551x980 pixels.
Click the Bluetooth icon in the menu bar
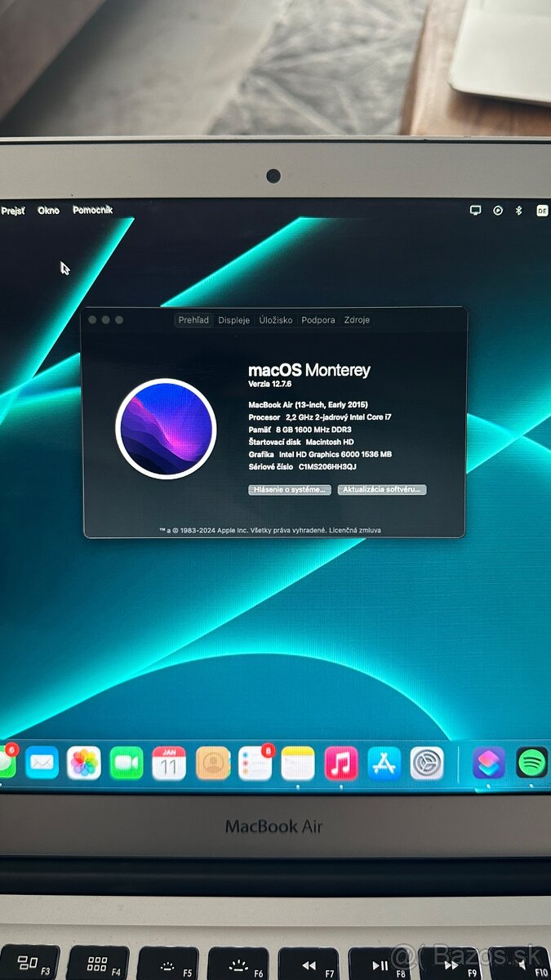tap(518, 210)
